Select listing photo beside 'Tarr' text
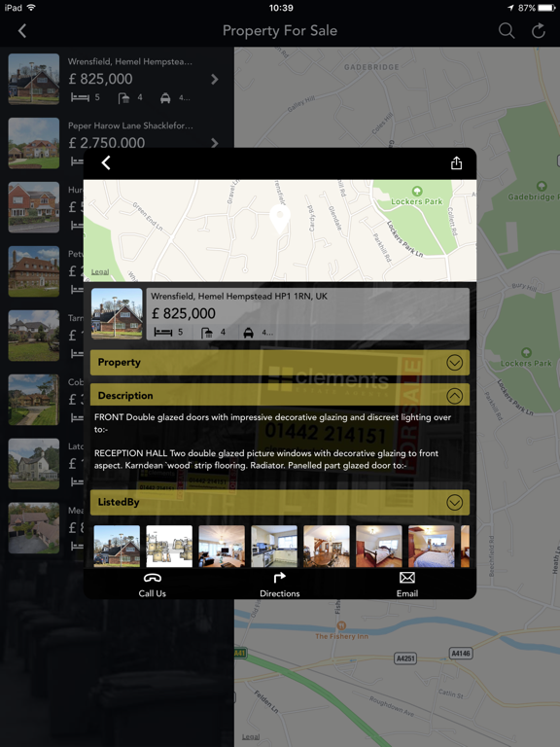Image resolution: width=560 pixels, height=747 pixels. point(34,336)
